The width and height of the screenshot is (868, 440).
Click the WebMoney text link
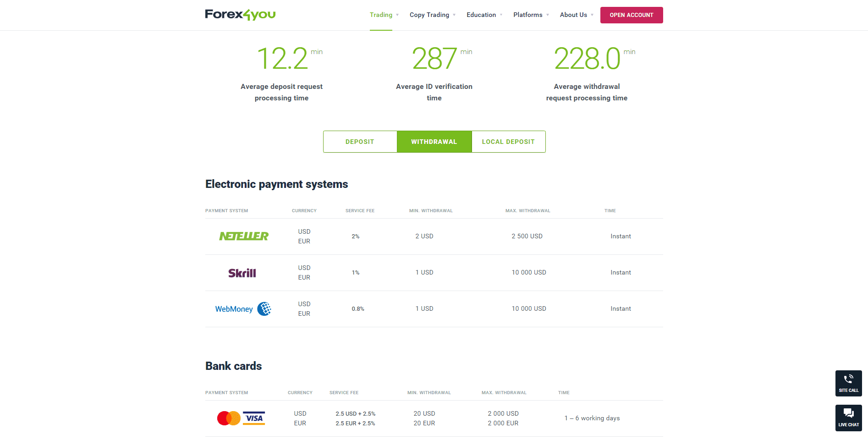(234, 309)
